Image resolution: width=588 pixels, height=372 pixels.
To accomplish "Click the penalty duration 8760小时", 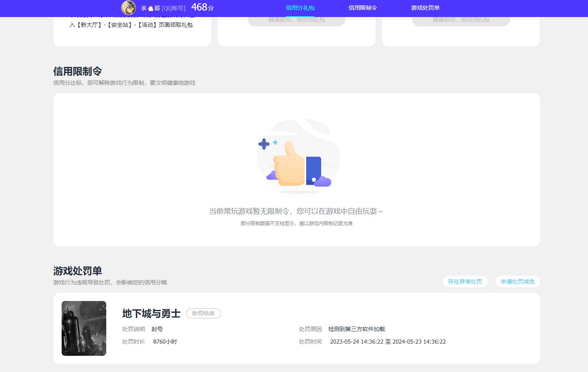I will point(165,342).
